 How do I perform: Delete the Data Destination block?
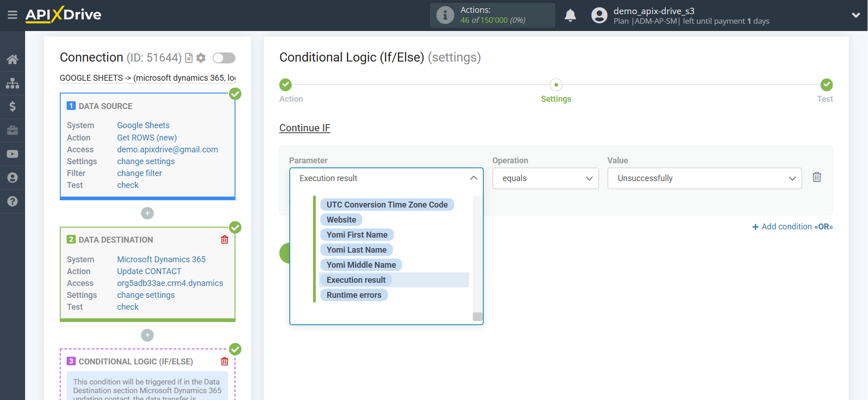(x=225, y=239)
